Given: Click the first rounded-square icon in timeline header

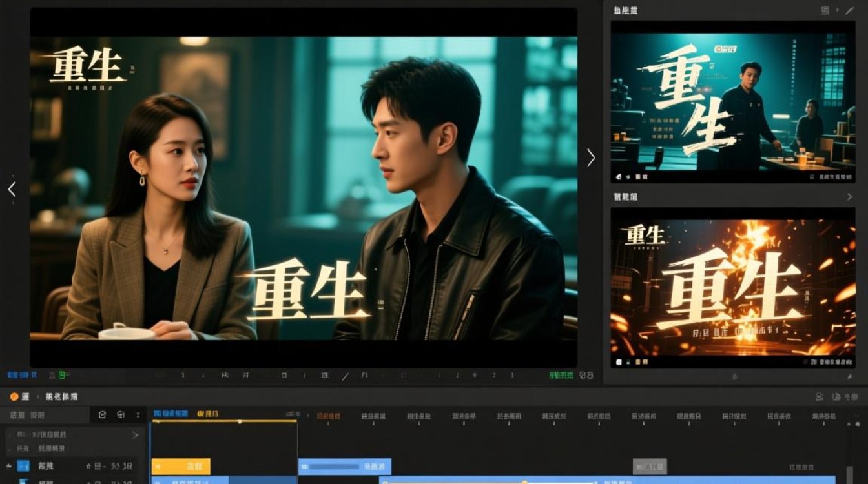Looking at the screenshot, I should point(102,415).
